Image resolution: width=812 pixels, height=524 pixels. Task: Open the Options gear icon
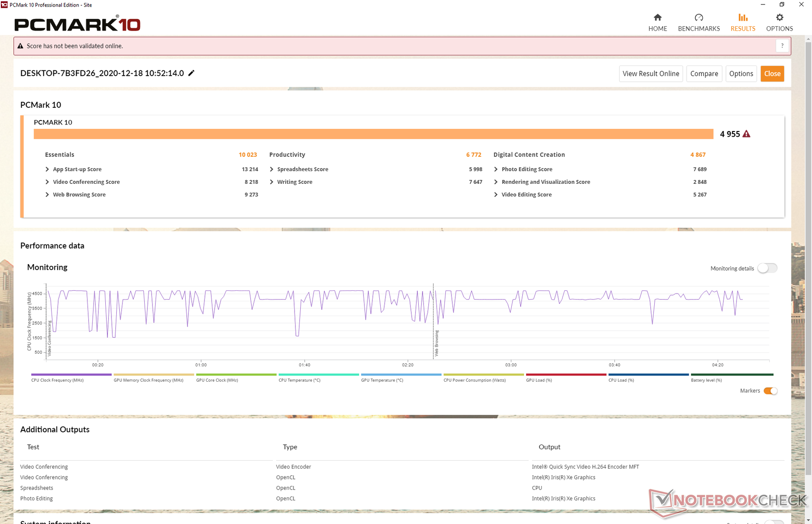click(779, 17)
